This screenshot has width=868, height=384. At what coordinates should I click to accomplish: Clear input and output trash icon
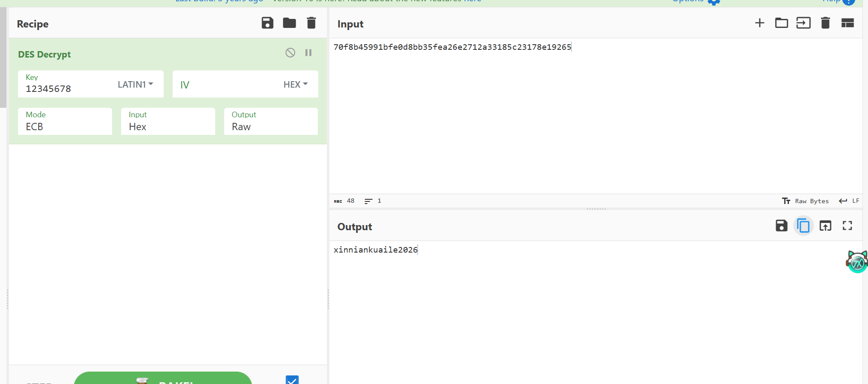click(x=825, y=23)
